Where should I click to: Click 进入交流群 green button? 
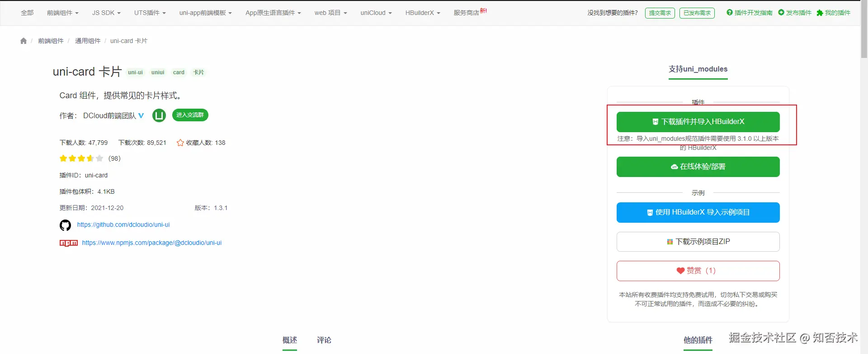[190, 115]
